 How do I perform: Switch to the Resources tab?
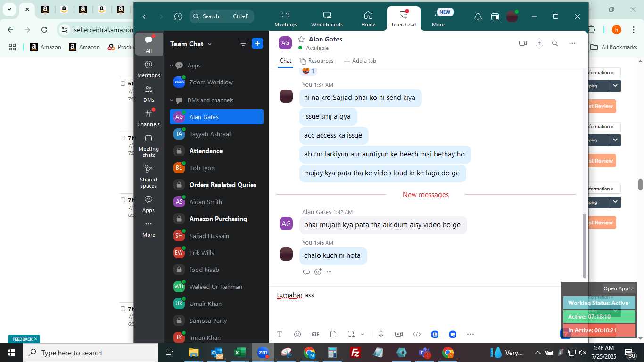coord(316,61)
